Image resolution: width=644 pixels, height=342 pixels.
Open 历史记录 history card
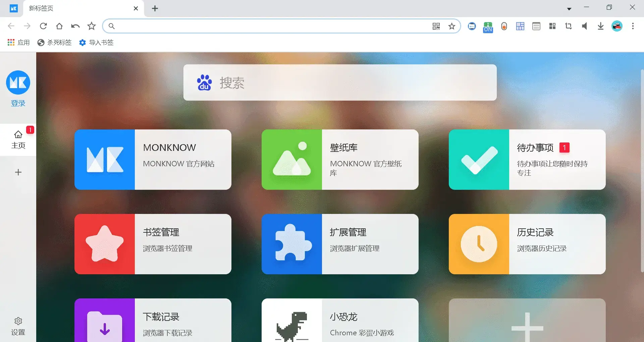527,244
